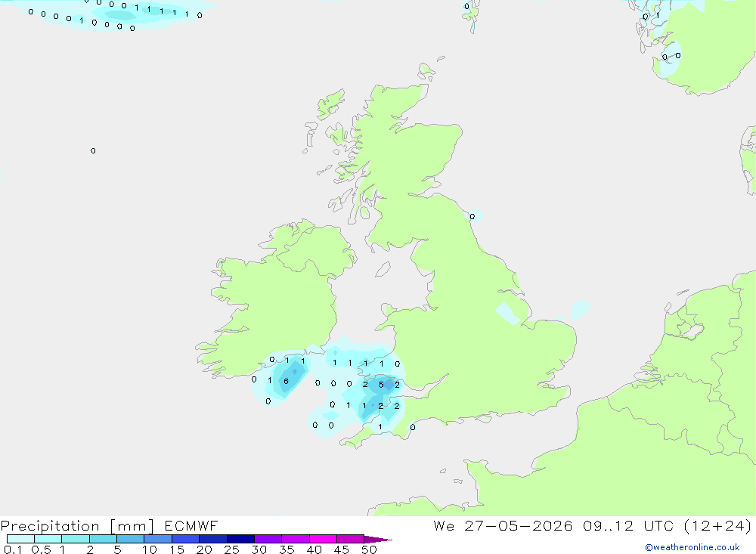Click the "(12+24)" forecast offset text
Viewport: 756px width, 554px height.
click(x=718, y=525)
